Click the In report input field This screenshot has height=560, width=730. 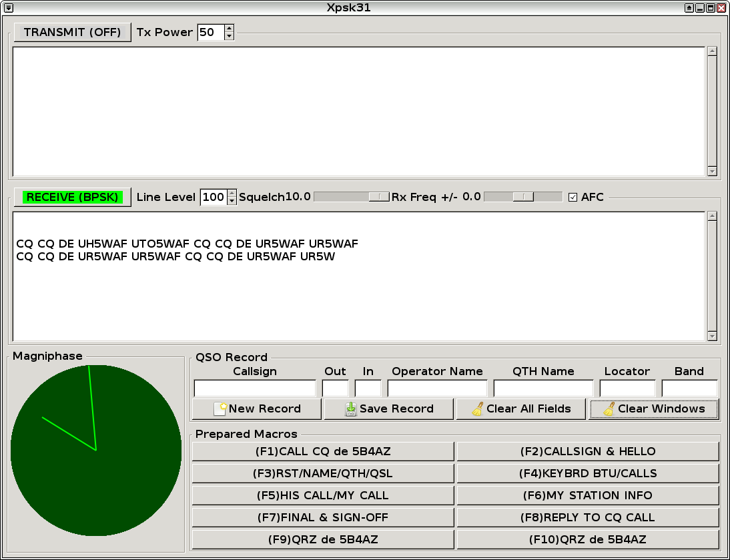(x=368, y=388)
